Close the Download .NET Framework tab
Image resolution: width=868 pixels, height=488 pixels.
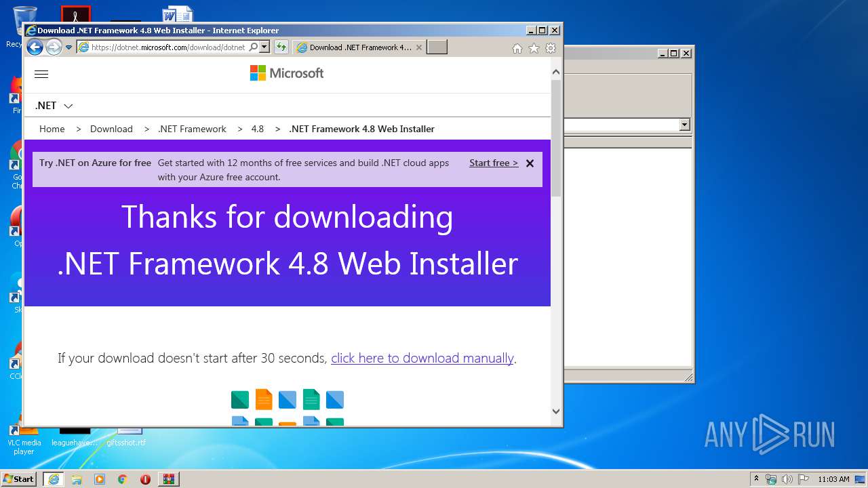pos(418,47)
